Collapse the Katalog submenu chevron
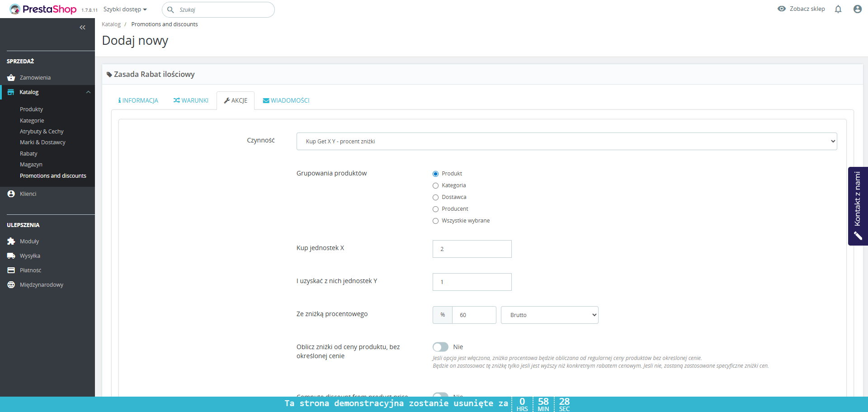The width and height of the screenshot is (868, 412). (x=88, y=92)
